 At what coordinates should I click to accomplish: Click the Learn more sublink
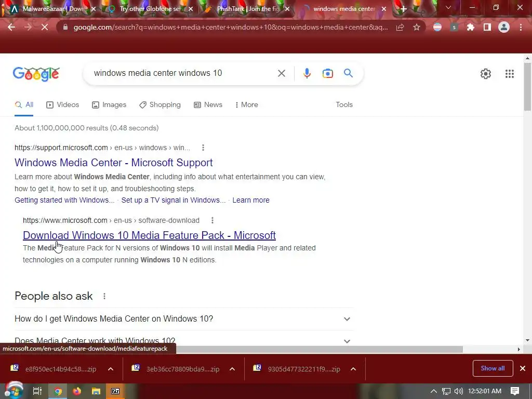(251, 200)
